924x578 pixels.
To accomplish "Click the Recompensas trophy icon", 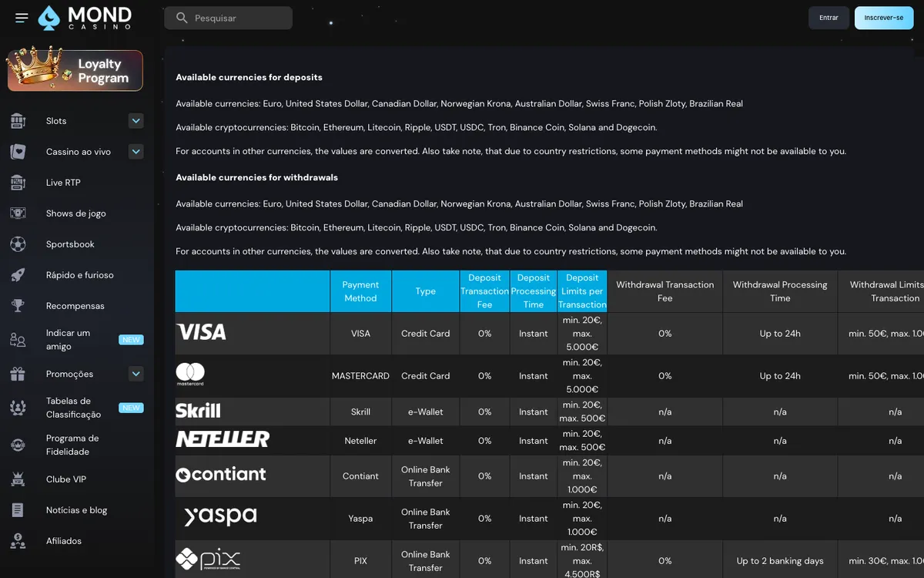I will point(18,306).
